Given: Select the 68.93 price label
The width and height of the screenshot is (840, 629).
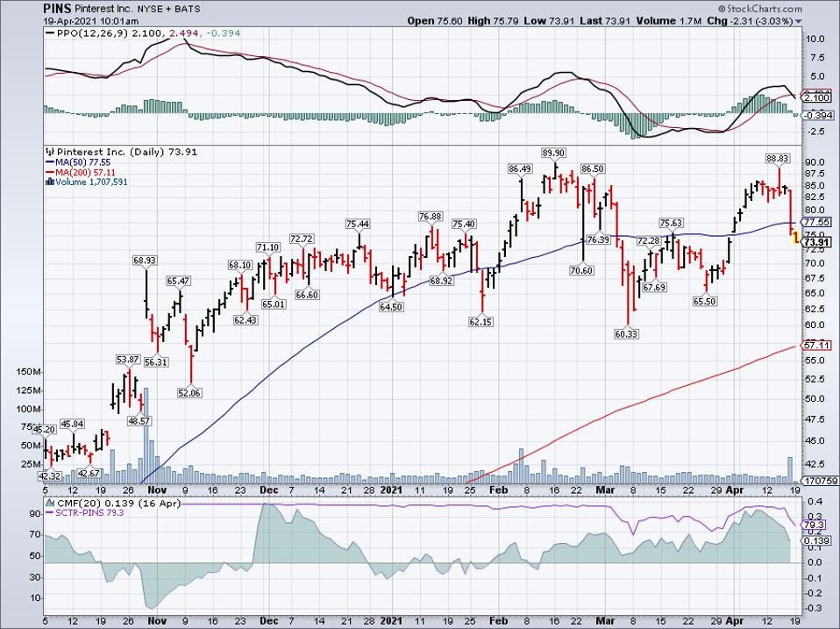Looking at the screenshot, I should [x=145, y=261].
